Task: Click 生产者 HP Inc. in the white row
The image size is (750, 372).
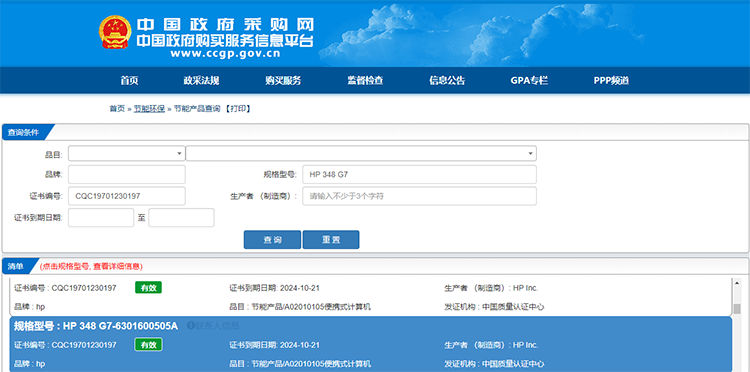Action: [491, 288]
